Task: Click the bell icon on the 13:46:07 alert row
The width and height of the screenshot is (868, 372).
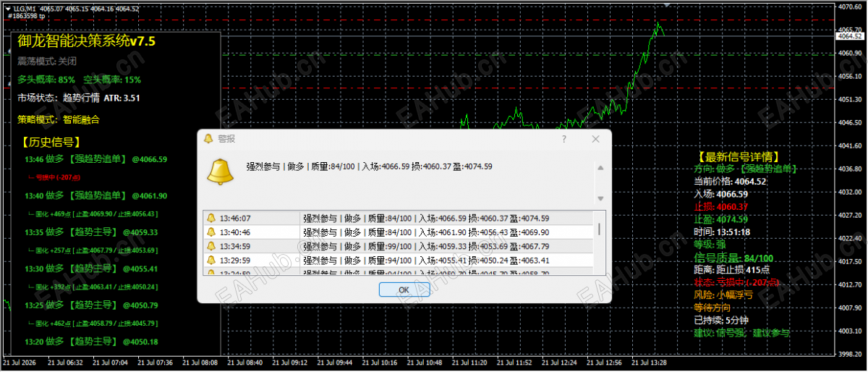Action: point(211,218)
